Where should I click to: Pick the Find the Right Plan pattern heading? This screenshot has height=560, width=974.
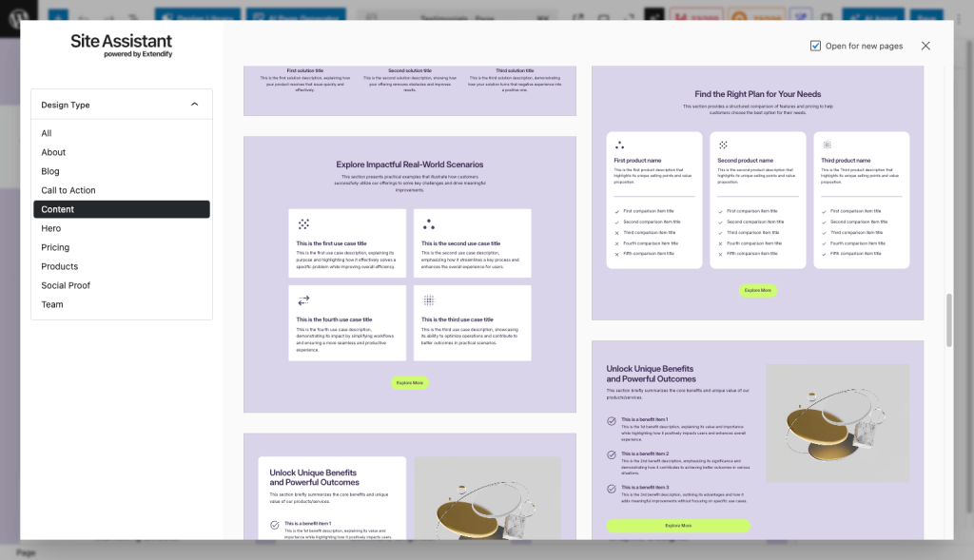pos(757,94)
